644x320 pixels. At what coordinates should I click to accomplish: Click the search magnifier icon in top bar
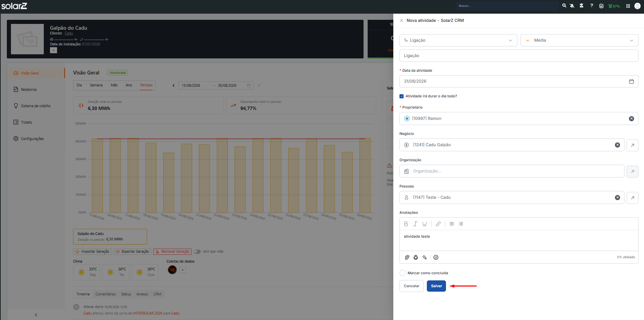pyautogui.click(x=564, y=6)
